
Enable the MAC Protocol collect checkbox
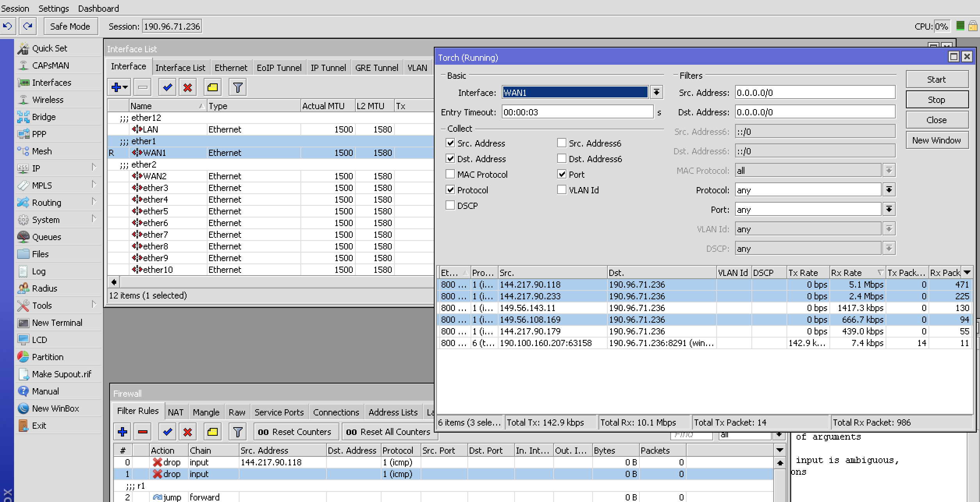[x=451, y=174]
